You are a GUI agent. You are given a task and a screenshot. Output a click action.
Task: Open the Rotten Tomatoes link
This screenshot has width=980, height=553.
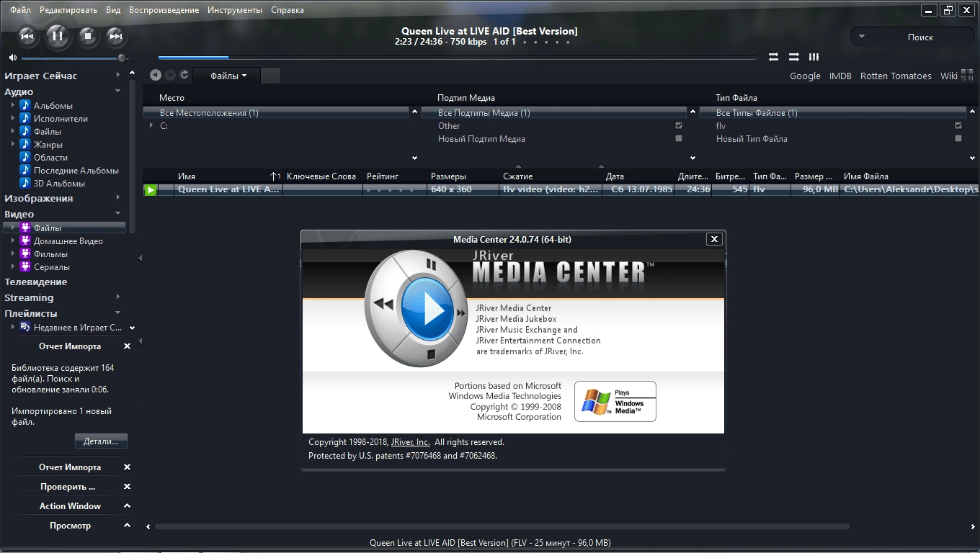(x=896, y=76)
